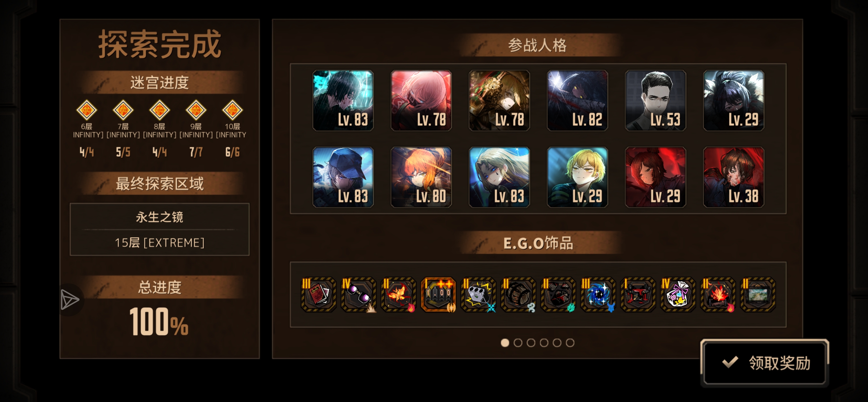
Task: Select the blonde Lv. 29 identity portrait
Action: (x=577, y=177)
